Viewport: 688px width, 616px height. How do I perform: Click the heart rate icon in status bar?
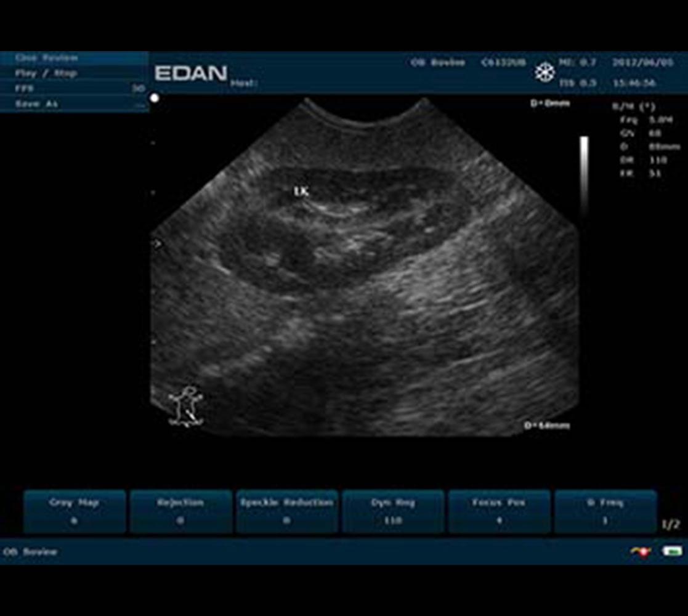[x=641, y=553]
